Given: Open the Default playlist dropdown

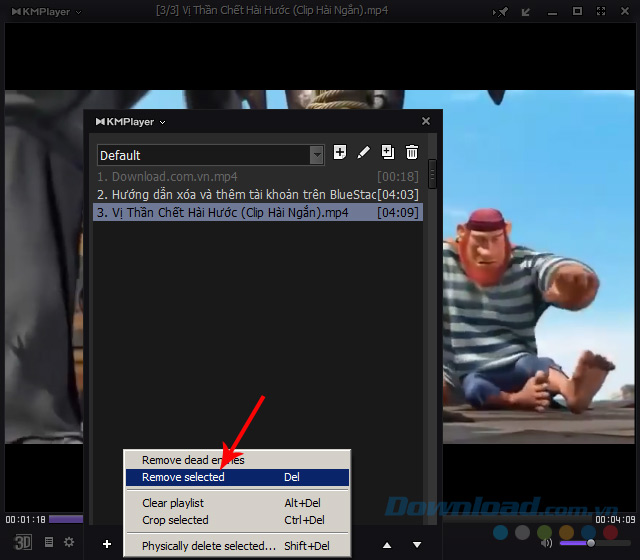Looking at the screenshot, I should click(317, 155).
